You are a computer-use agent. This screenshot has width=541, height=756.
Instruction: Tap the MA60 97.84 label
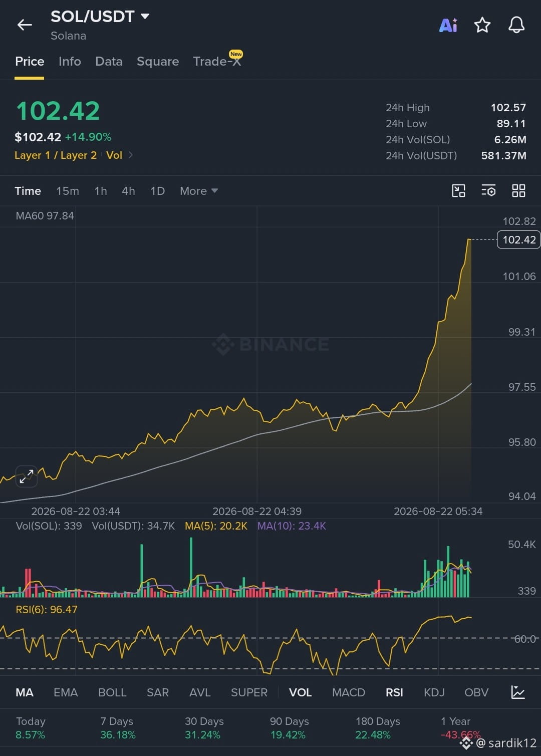45,216
